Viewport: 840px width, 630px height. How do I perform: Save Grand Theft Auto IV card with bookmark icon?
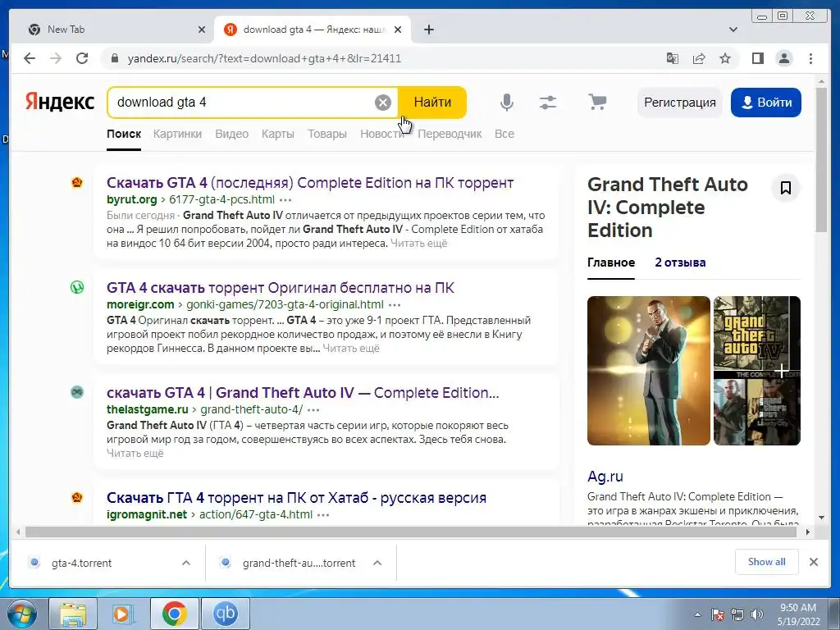click(x=785, y=188)
